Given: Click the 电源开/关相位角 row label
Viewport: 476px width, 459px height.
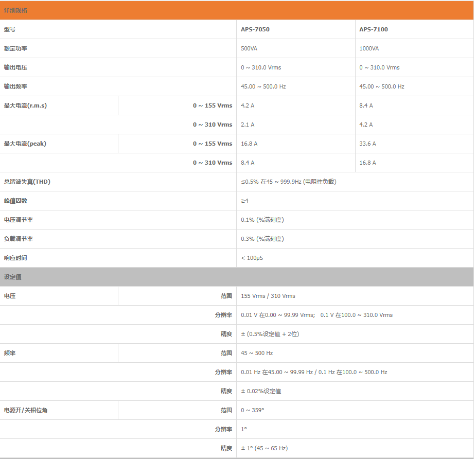Looking at the screenshot, I should 26,410.
